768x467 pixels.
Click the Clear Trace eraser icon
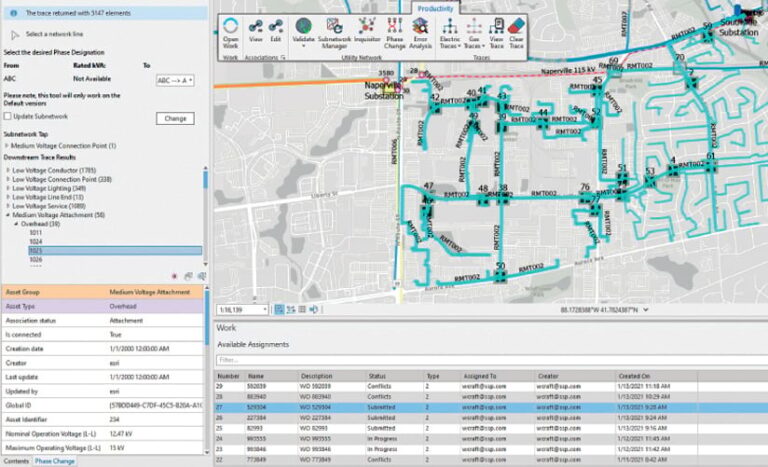pos(516,26)
